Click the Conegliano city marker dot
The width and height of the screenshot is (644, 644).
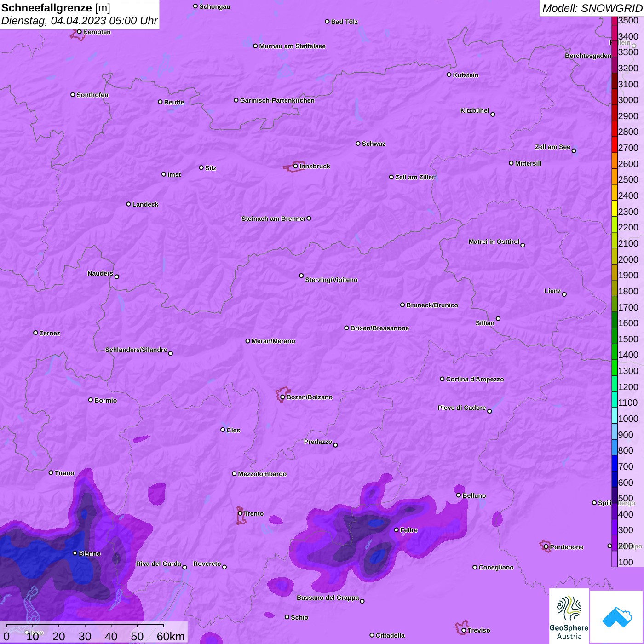(x=475, y=567)
